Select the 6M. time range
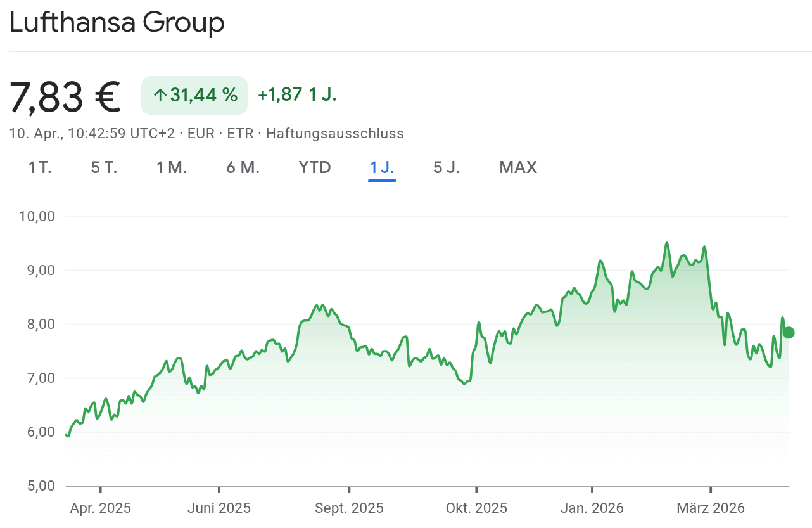Viewport: 812px width, 528px height. (243, 167)
